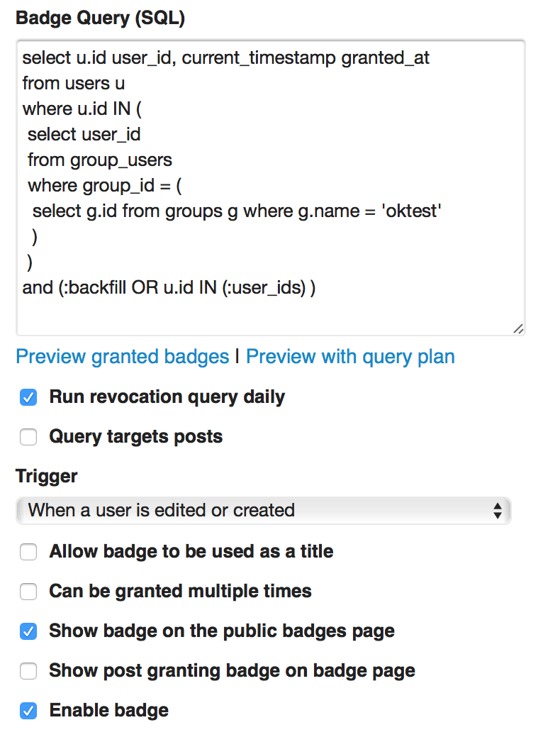Place cursor on 'current_timestamp' in the query
The width and height of the screenshot is (560, 742).
tap(261, 57)
